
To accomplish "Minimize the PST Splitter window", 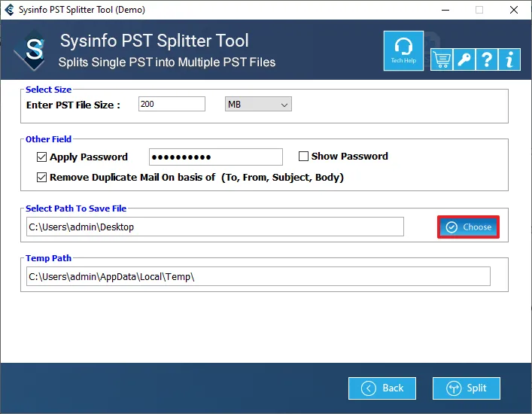I will click(445, 10).
